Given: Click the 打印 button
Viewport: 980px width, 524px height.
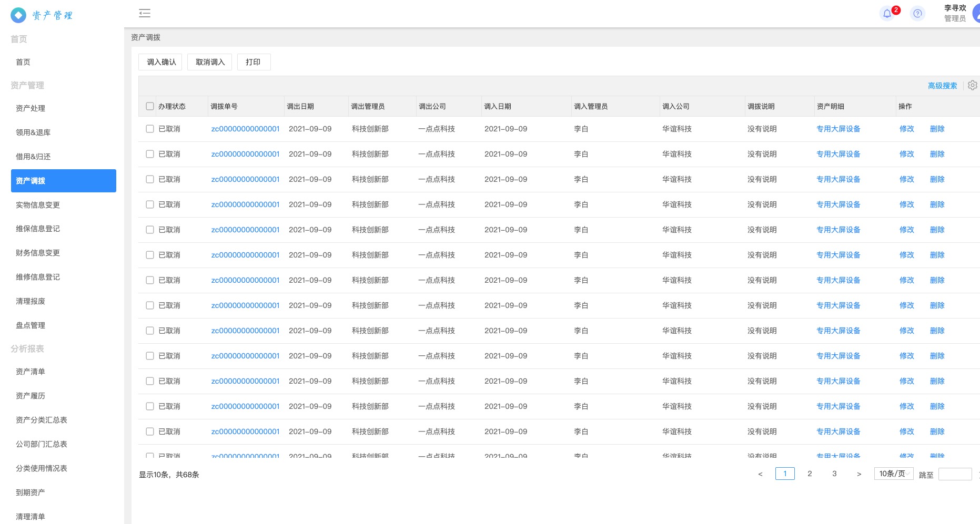Looking at the screenshot, I should 254,62.
